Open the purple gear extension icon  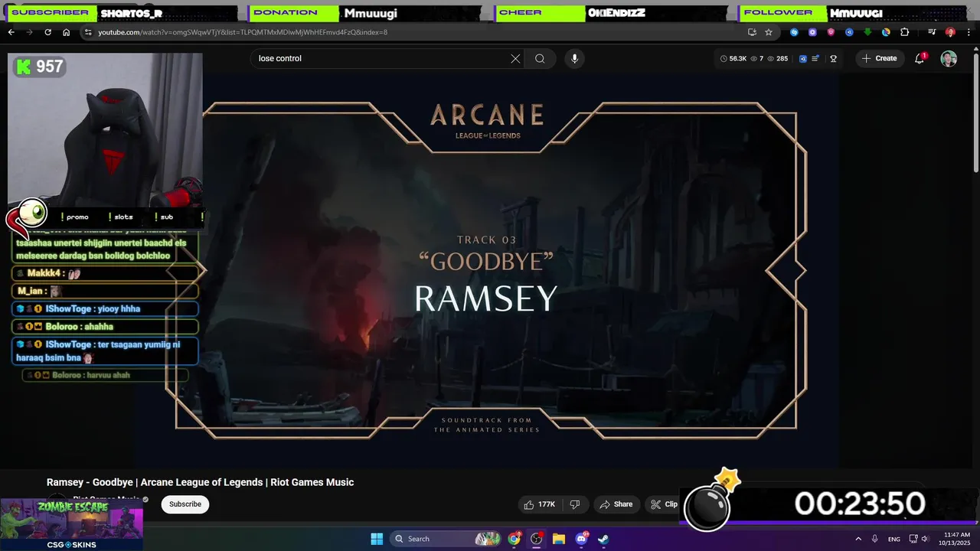pos(812,32)
